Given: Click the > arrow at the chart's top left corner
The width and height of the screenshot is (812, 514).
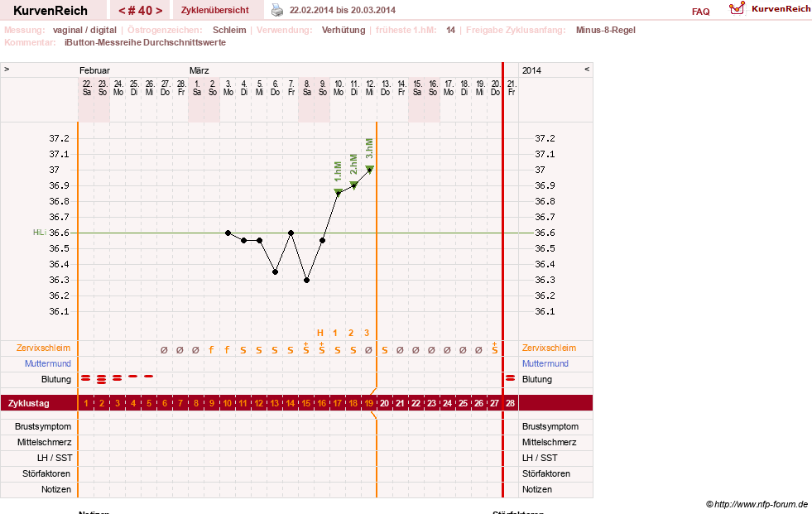Looking at the screenshot, I should coord(7,69).
